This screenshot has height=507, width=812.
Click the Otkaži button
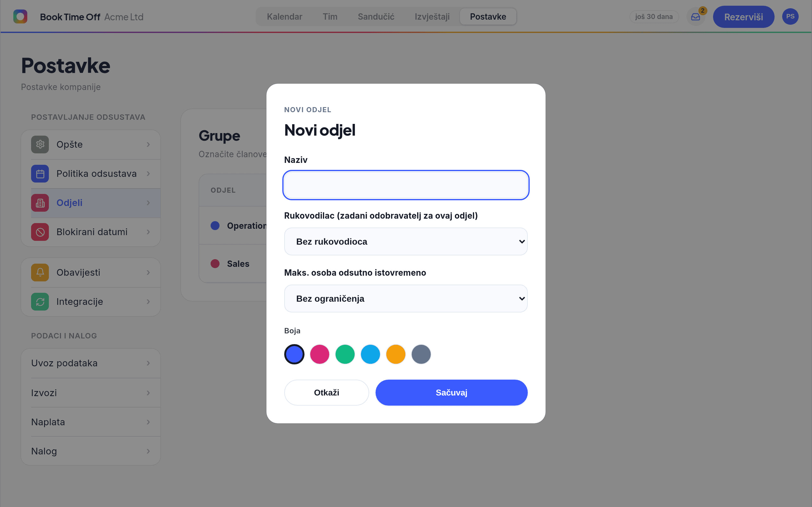tap(326, 393)
